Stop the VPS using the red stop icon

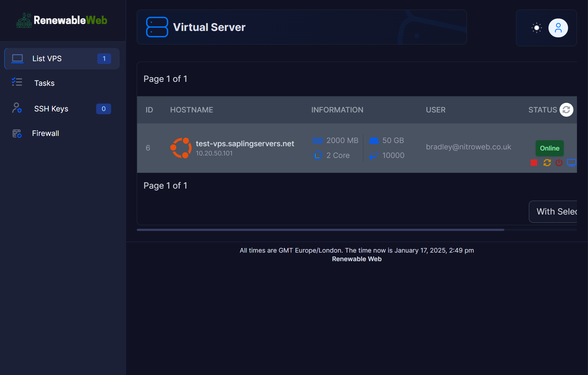coord(534,163)
